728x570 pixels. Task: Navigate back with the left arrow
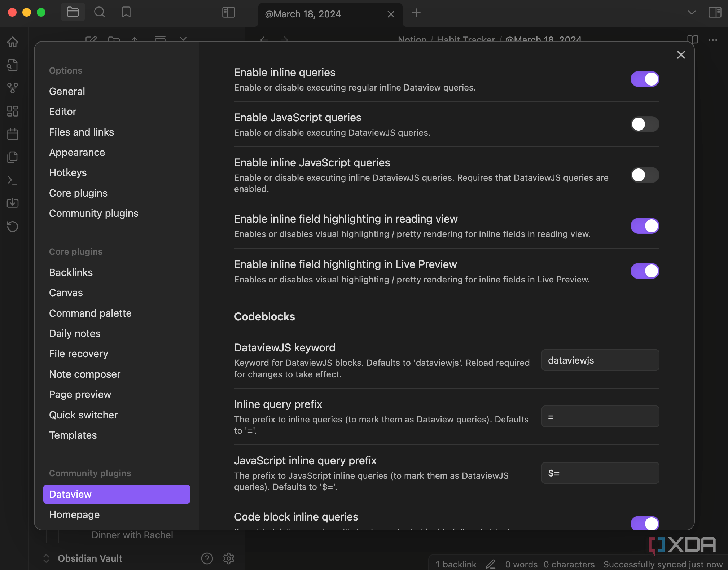pyautogui.click(x=264, y=39)
